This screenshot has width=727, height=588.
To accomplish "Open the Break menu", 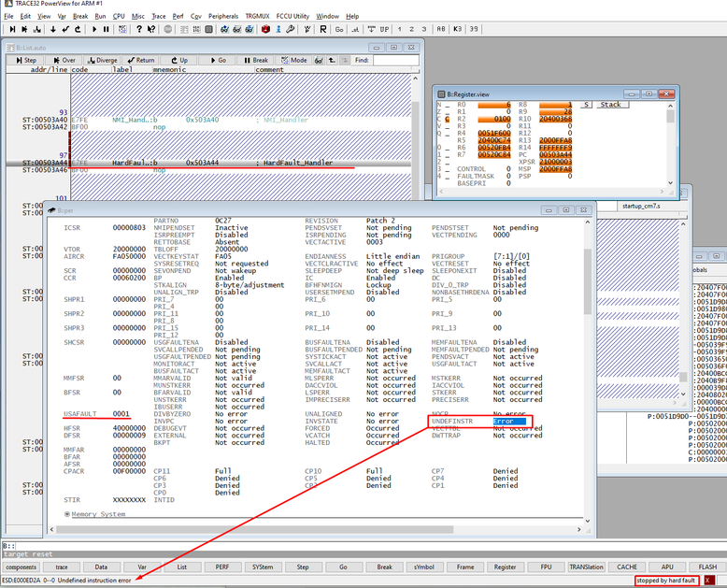I will pos(80,16).
